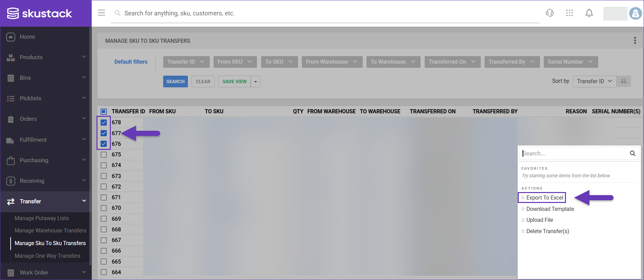
Task: Select Delete Transfer(s) from actions list
Action: [x=548, y=231]
